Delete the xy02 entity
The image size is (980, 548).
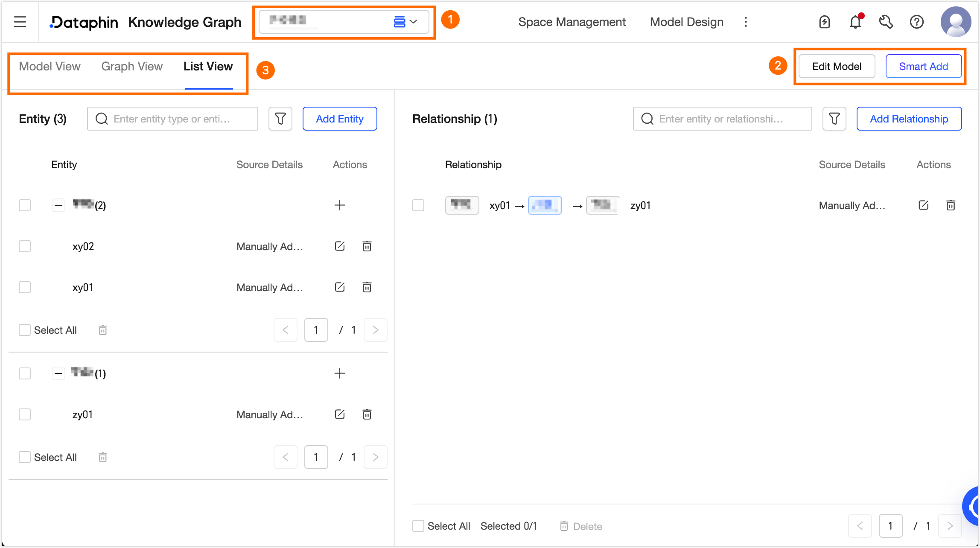[x=367, y=246]
